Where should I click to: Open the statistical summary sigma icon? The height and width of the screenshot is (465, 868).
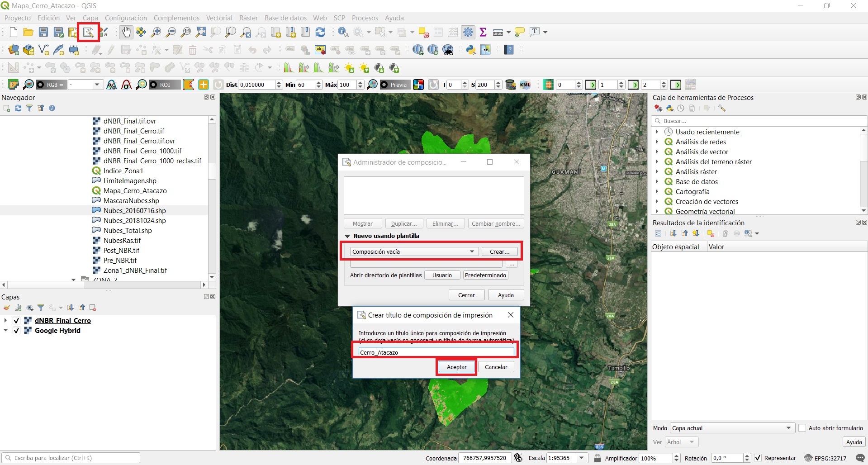point(483,32)
